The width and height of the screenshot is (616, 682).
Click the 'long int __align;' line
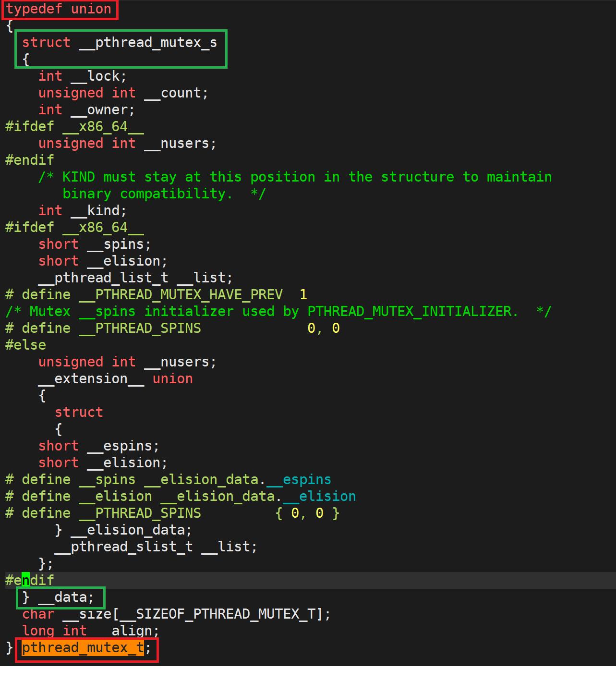point(91,631)
